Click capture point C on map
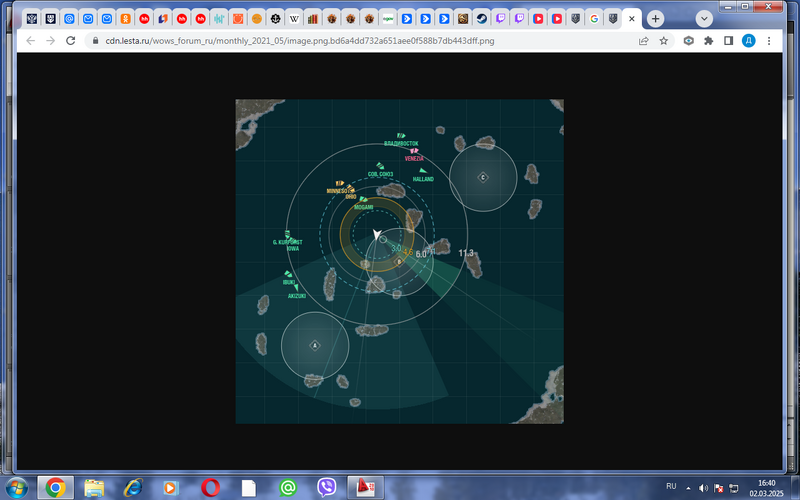This screenshot has height=500, width=800. tap(483, 178)
